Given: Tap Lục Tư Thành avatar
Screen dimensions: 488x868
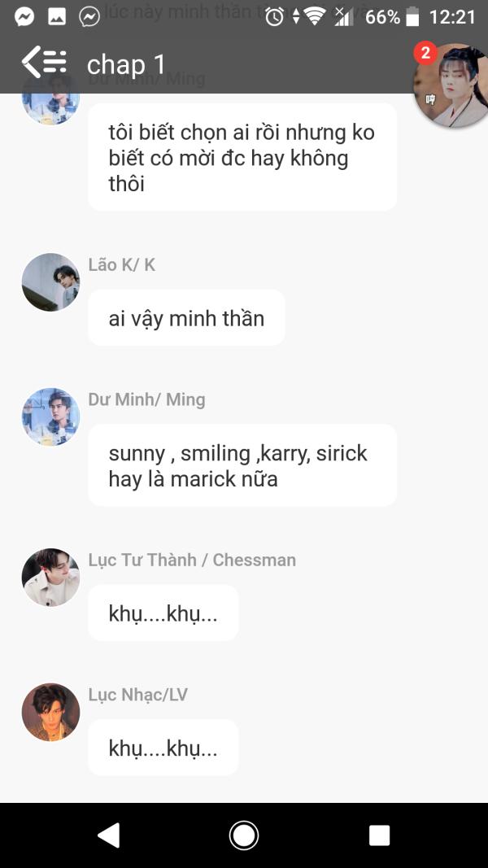Looking at the screenshot, I should click(51, 578).
